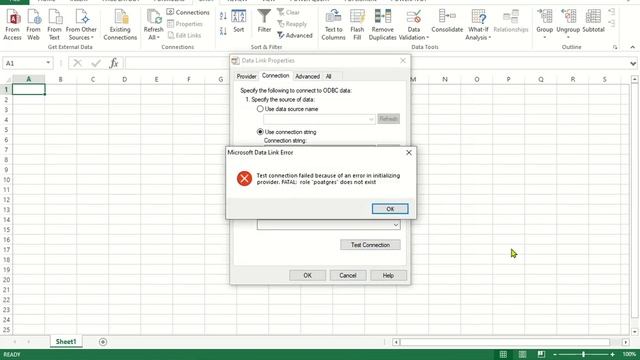The width and height of the screenshot is (640, 360).
Task: Switch to Page Layout view
Action: pos(522,354)
